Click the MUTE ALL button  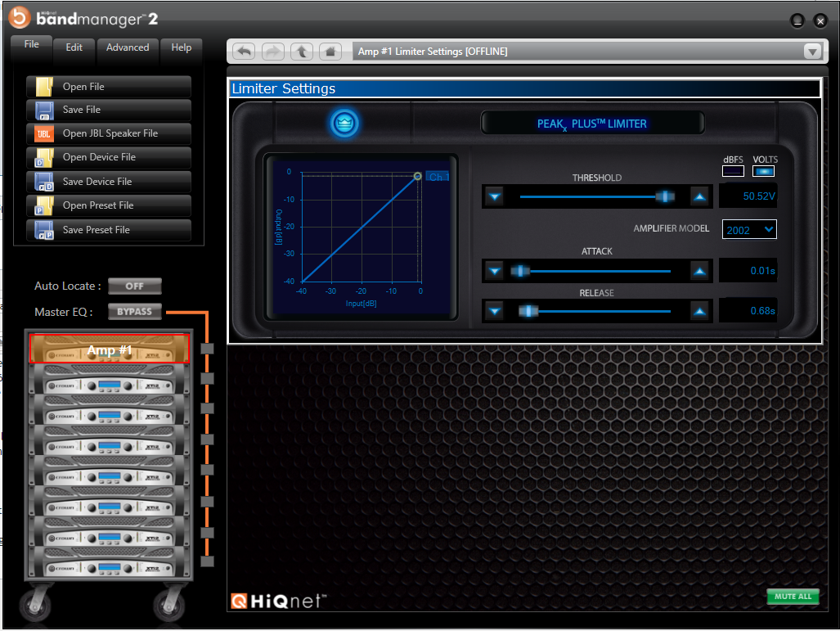coord(792,597)
